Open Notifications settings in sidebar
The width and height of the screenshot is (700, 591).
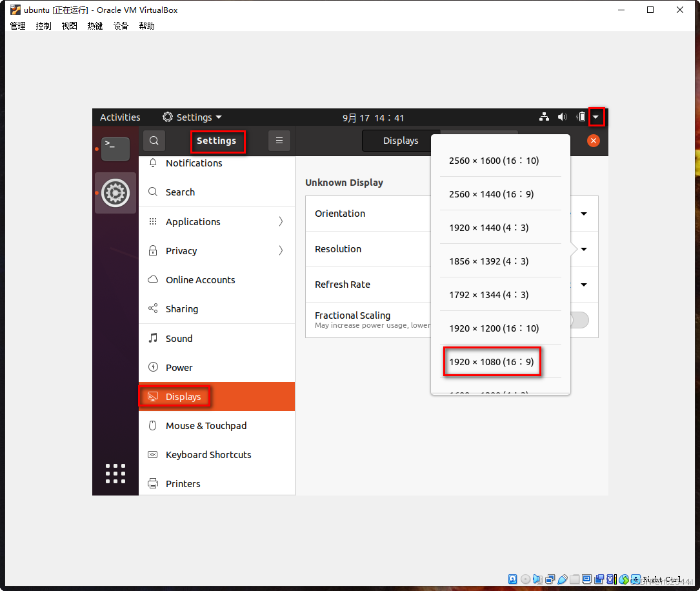[x=217, y=163]
